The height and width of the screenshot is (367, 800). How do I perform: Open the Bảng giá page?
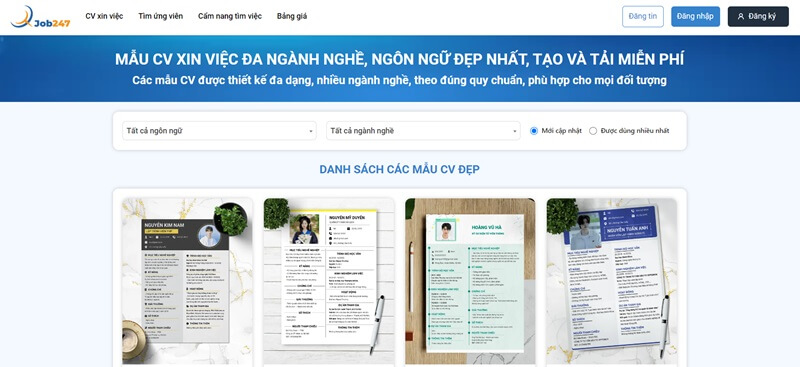click(x=292, y=16)
